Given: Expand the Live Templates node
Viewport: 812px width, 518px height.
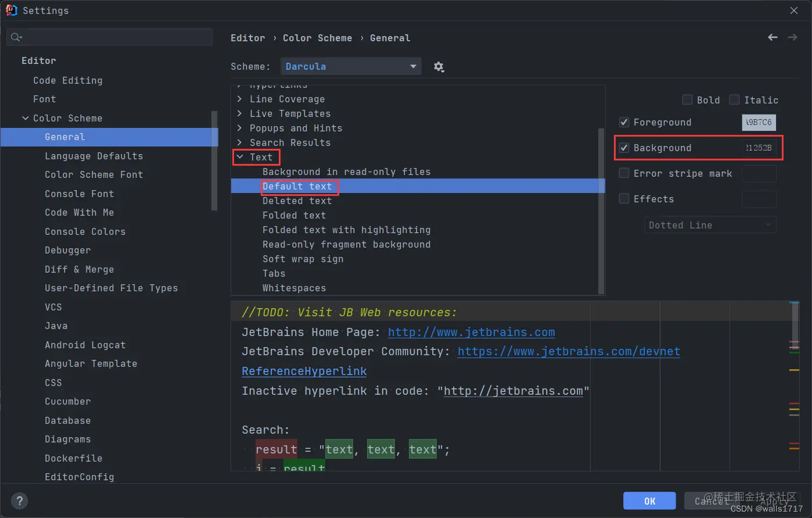Looking at the screenshot, I should [x=239, y=113].
